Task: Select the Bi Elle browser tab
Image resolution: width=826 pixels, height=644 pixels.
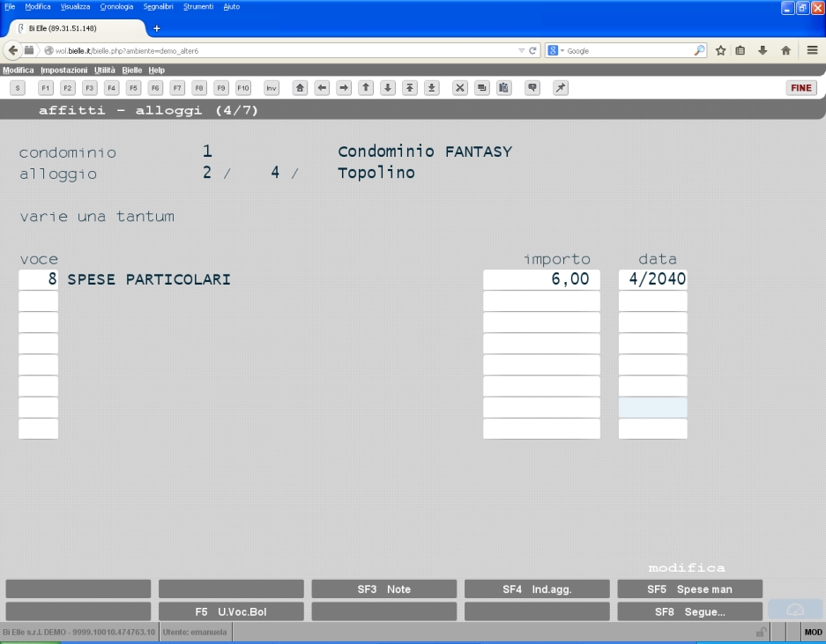Action: pos(77,28)
